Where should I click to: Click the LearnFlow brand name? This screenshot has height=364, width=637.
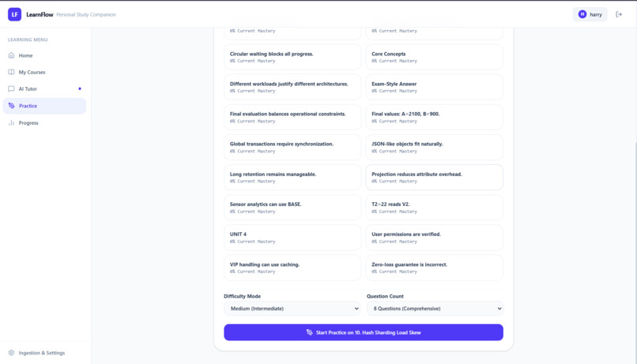click(x=40, y=15)
